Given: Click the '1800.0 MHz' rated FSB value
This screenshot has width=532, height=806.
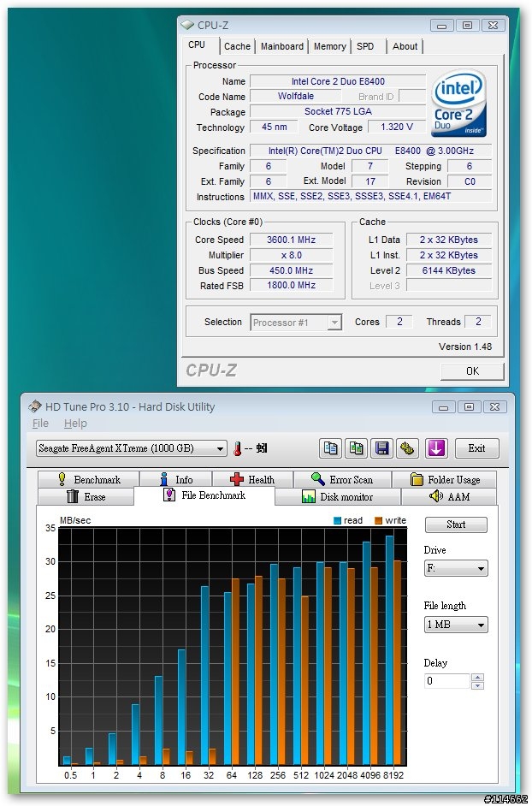Looking at the screenshot, I should [291, 285].
